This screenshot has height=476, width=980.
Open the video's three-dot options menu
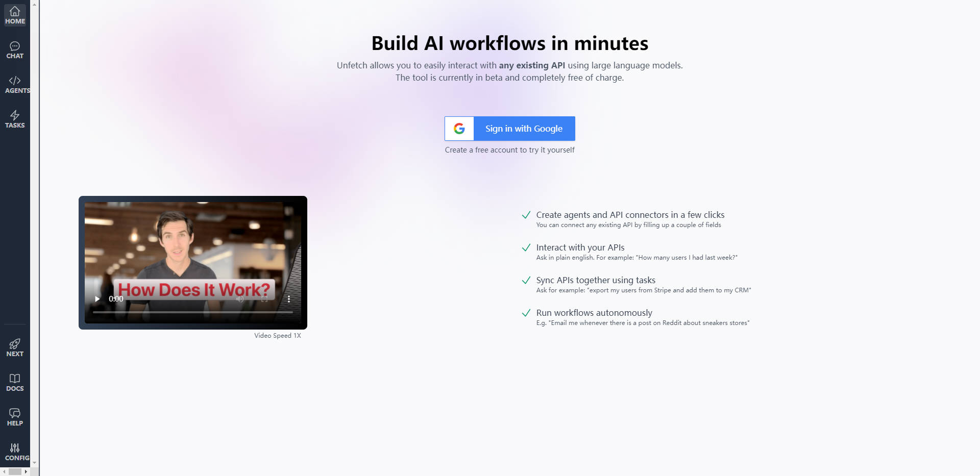click(289, 299)
